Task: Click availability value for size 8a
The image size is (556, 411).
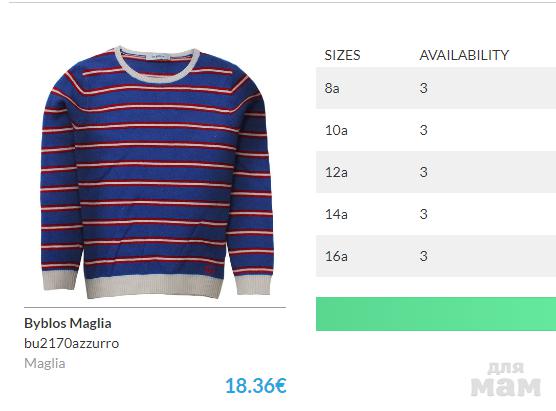Action: (423, 88)
